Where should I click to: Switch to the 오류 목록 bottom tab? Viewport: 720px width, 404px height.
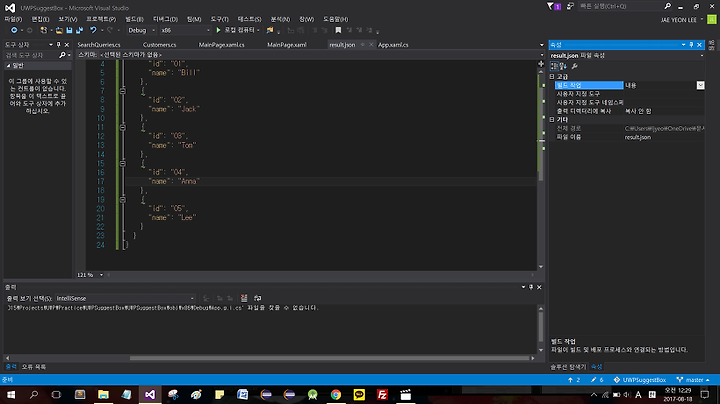coord(34,367)
